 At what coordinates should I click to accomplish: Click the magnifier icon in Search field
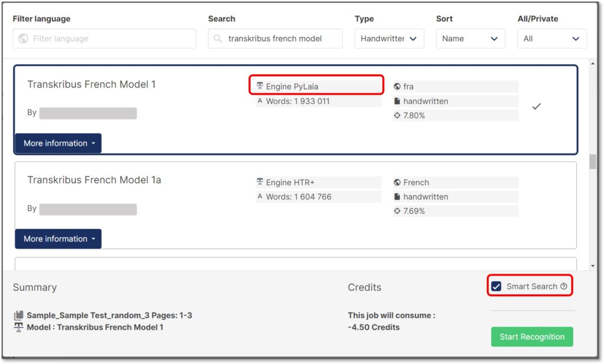(x=218, y=38)
